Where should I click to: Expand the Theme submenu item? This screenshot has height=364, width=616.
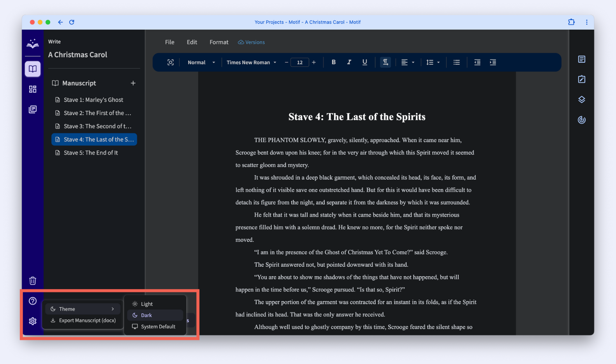pyautogui.click(x=83, y=309)
